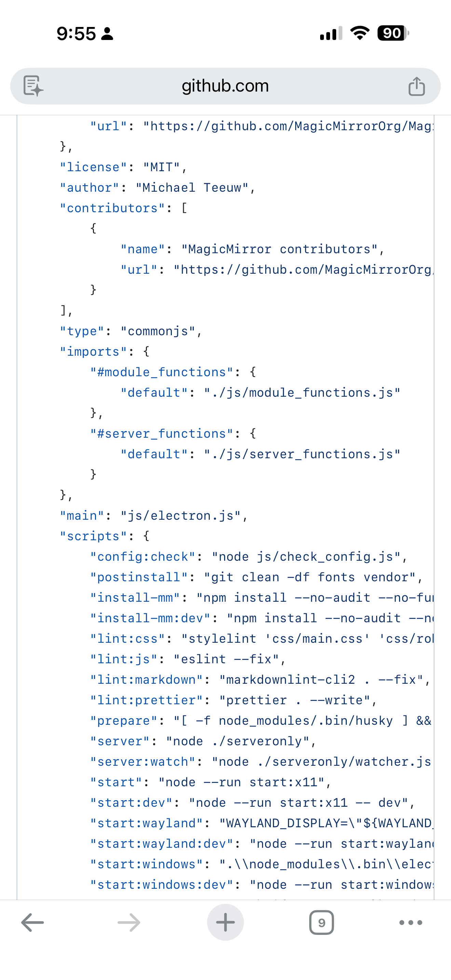Tap the 9:55 clock in status bar
This screenshot has height=980, width=451.
click(76, 33)
